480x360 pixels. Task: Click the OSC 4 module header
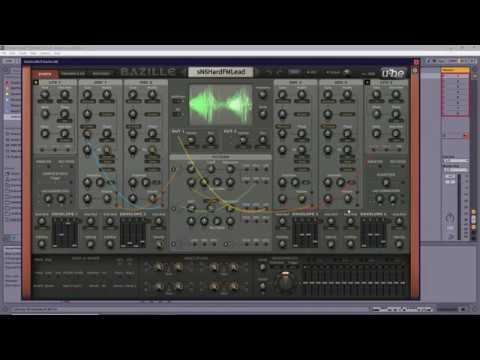(x=340, y=82)
